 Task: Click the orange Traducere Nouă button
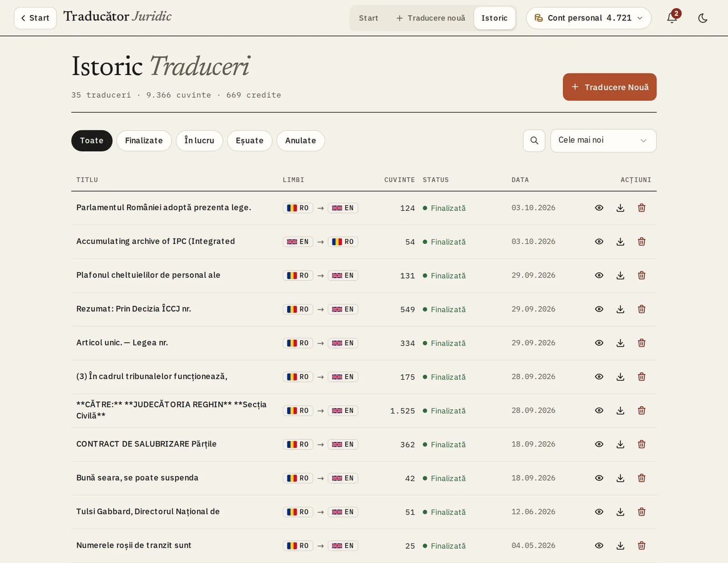pyautogui.click(x=609, y=87)
